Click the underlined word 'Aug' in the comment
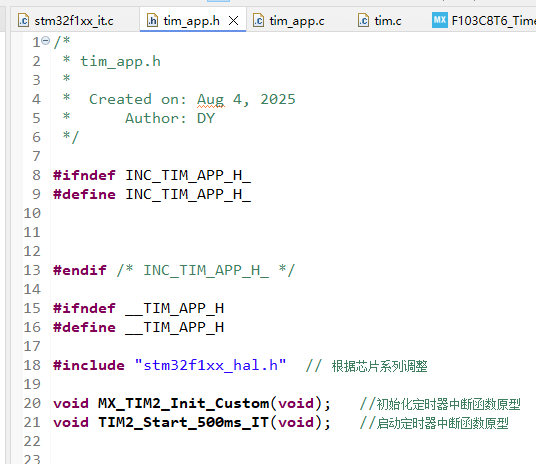Image resolution: width=536 pixels, height=464 pixels. coord(211,100)
